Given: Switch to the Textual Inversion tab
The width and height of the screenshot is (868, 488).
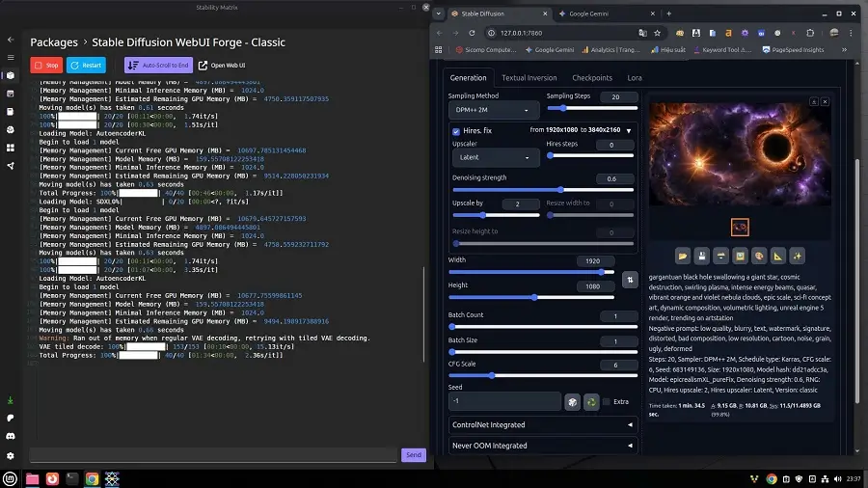Looking at the screenshot, I should pos(529,77).
